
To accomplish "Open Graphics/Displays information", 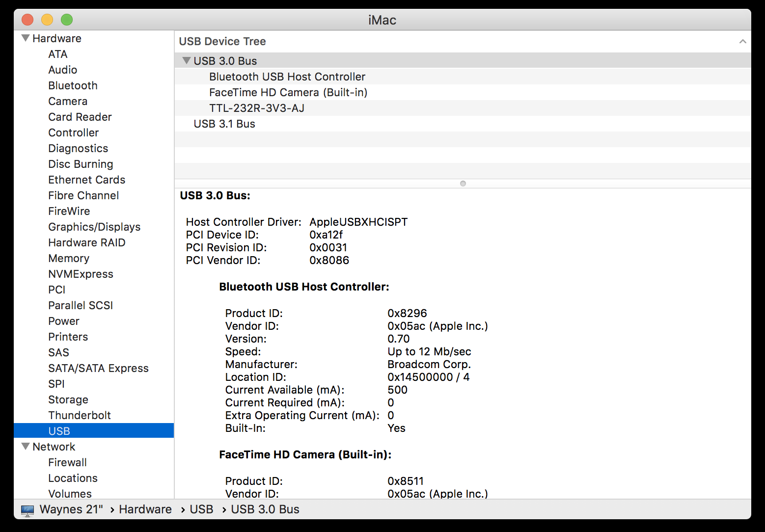I will coord(94,227).
